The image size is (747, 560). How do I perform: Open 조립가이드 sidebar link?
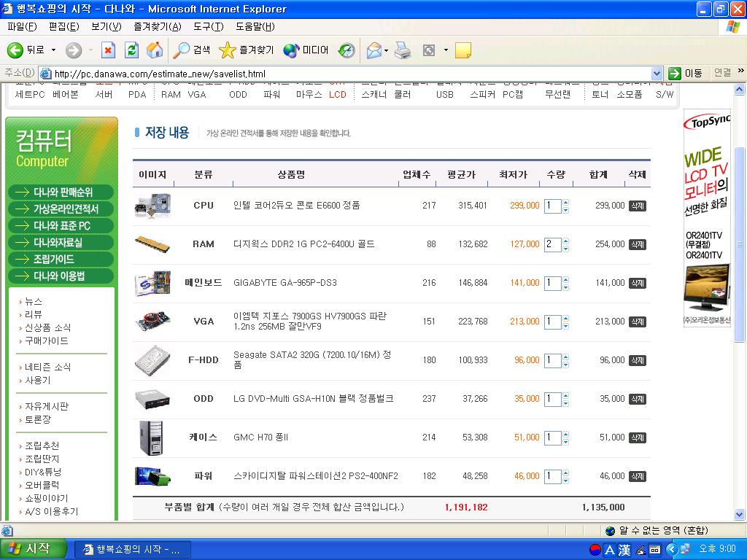click(x=61, y=259)
